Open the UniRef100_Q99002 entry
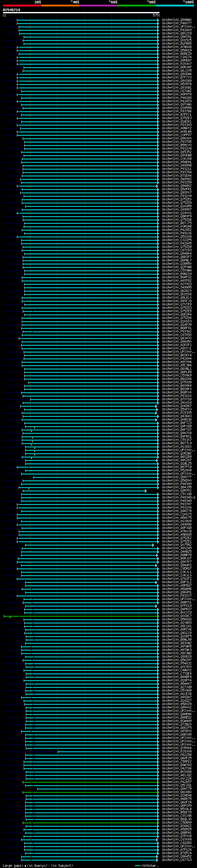 (x=176, y=708)
